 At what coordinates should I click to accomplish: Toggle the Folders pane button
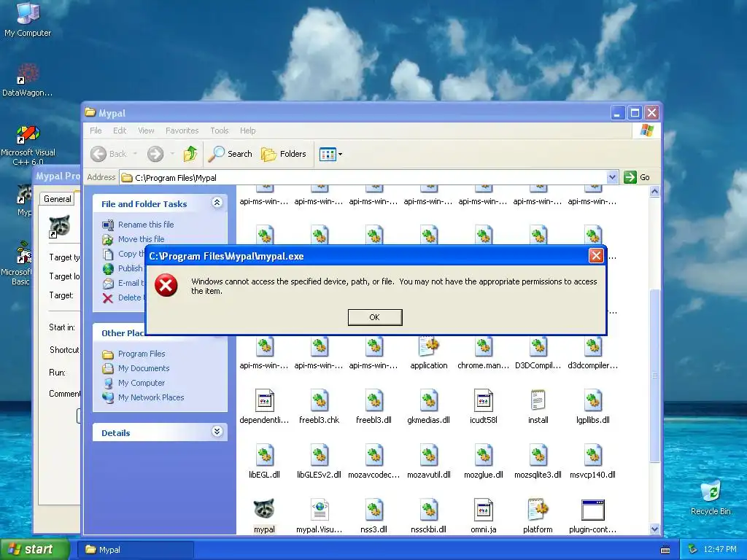point(284,153)
